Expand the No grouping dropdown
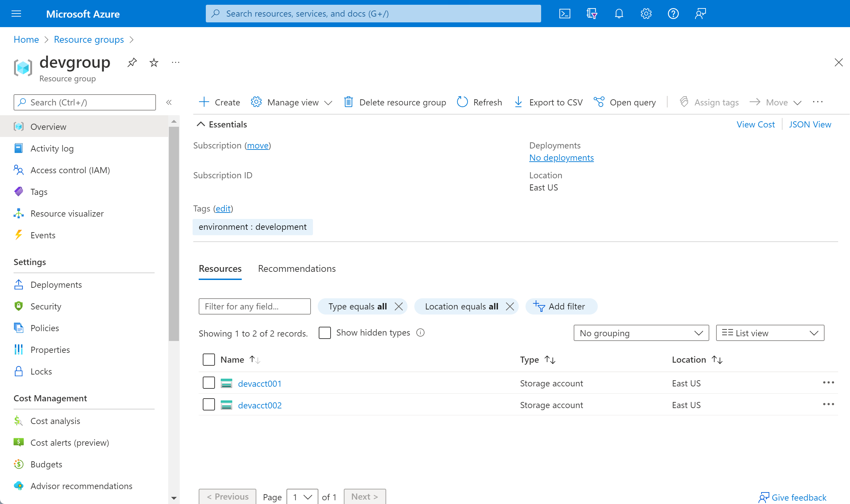This screenshot has width=850, height=504. (641, 333)
